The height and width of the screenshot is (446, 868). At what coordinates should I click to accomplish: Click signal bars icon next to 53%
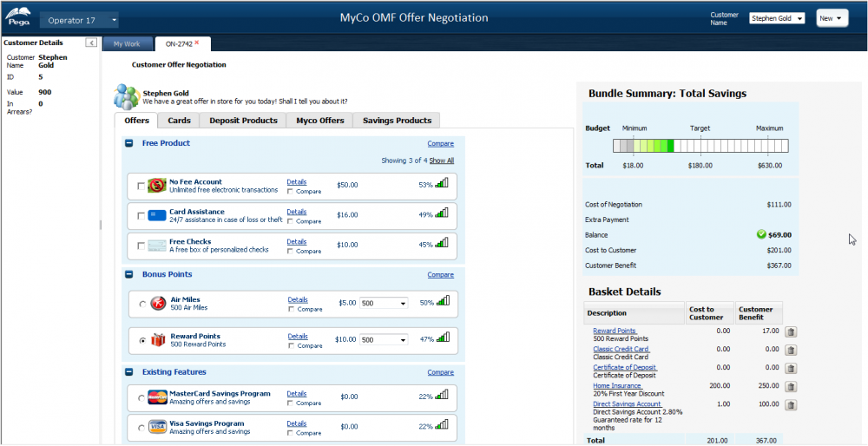(442, 183)
